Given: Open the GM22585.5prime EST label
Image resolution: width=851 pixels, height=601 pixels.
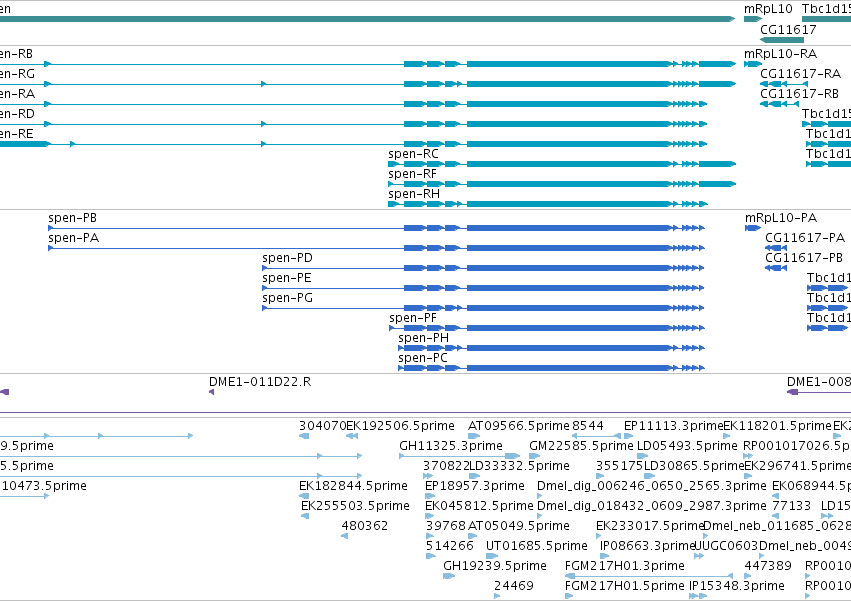Looking at the screenshot, I should (581, 446).
